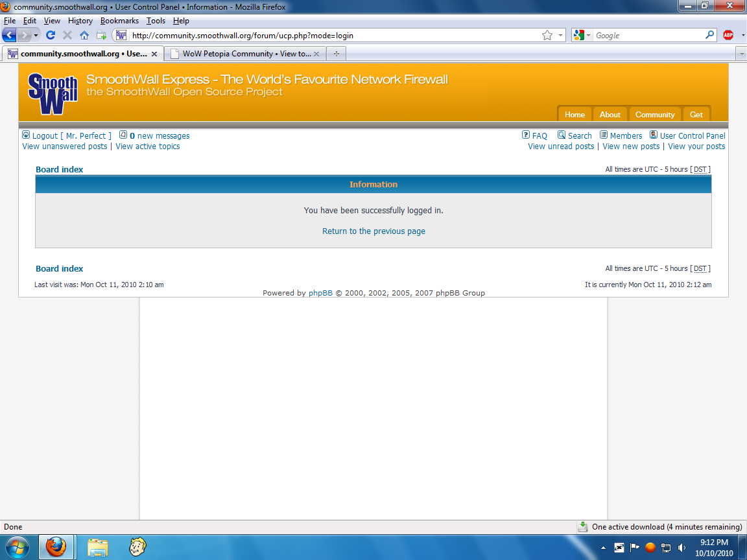Click View unanswered posts
This screenshot has width=747, height=560.
(x=65, y=146)
